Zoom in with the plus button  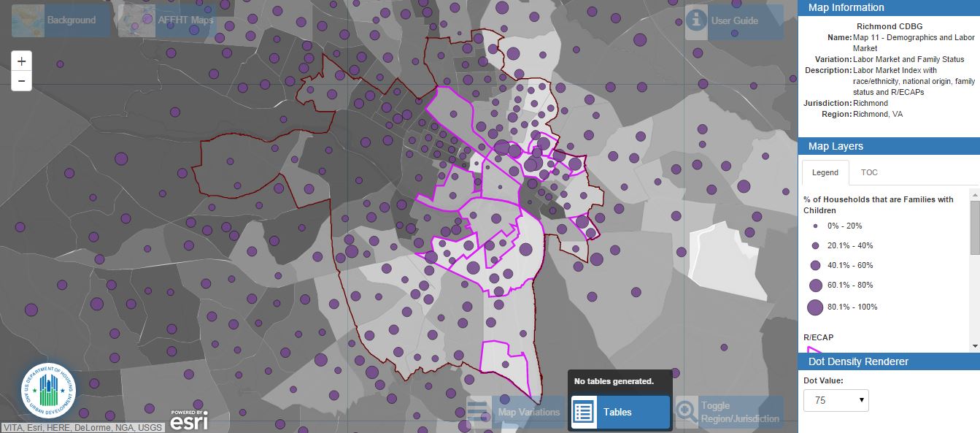click(x=22, y=61)
